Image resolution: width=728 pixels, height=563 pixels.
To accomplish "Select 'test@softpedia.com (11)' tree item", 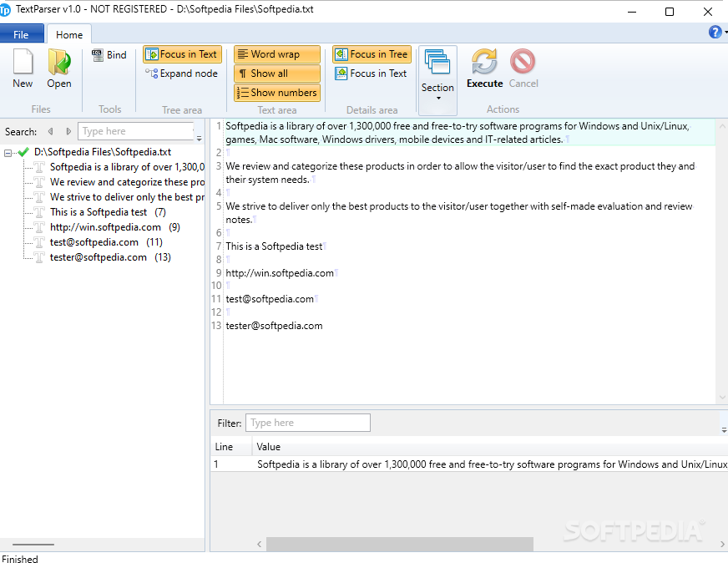I will (x=106, y=242).
